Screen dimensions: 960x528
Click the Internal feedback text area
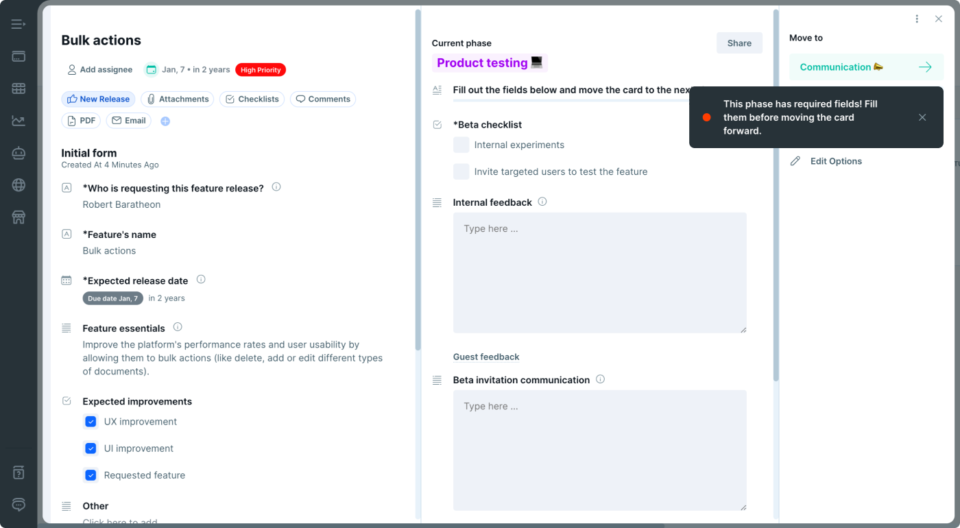(599, 273)
